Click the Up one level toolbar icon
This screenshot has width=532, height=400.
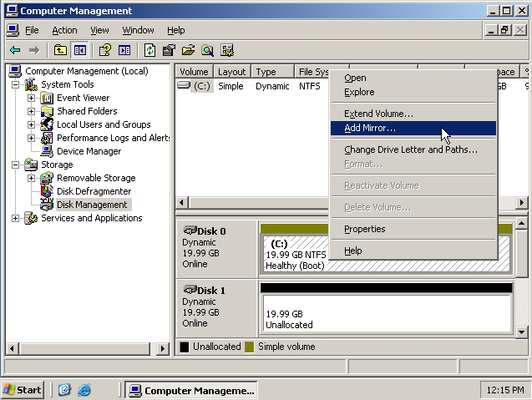(60, 51)
